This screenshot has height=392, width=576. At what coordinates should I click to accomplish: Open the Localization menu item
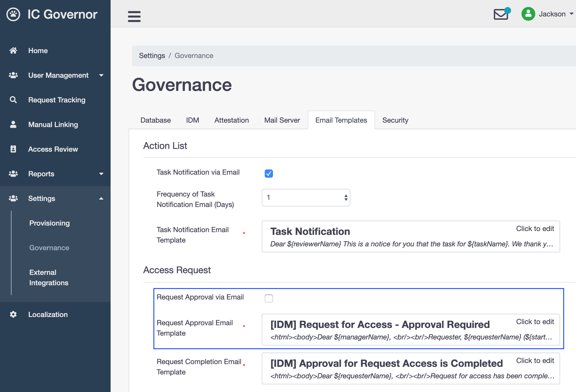click(48, 315)
